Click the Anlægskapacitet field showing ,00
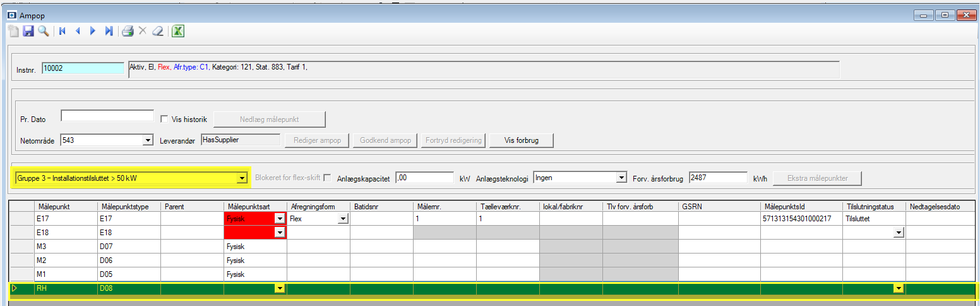 (x=424, y=178)
